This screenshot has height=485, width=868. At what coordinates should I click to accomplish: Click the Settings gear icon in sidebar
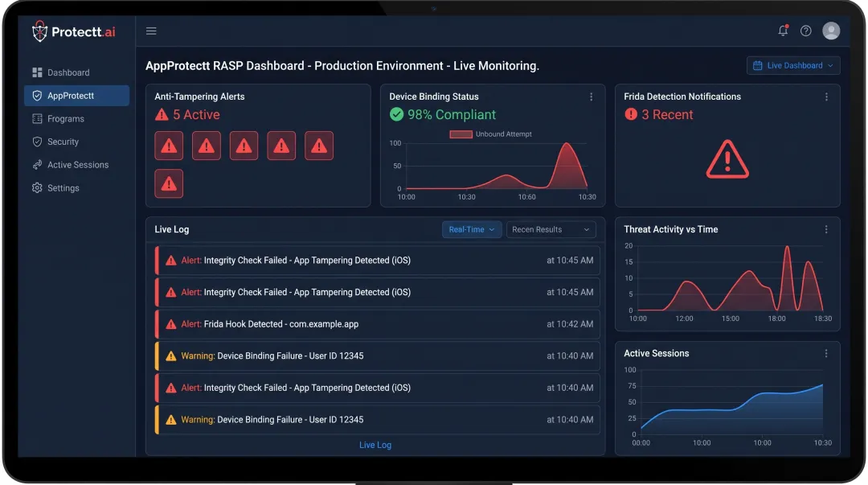coord(37,188)
